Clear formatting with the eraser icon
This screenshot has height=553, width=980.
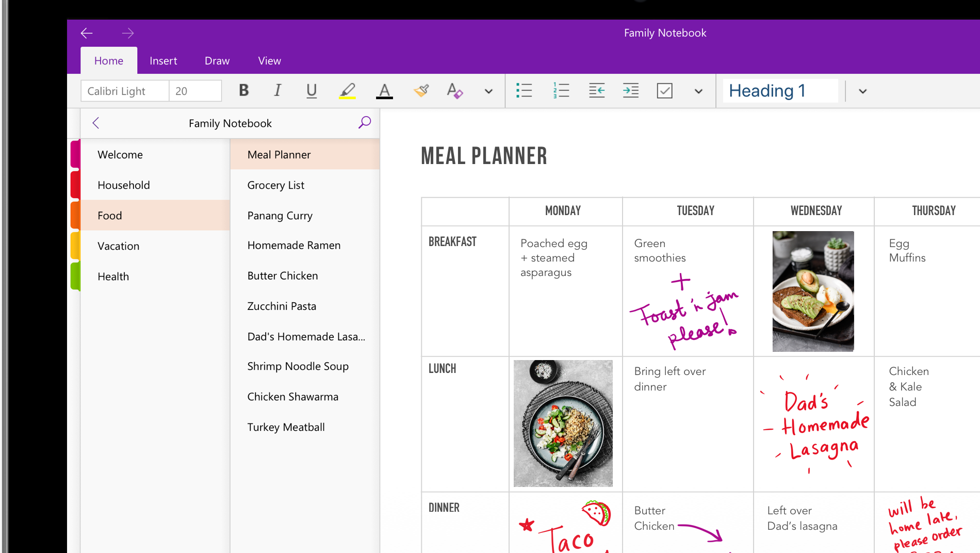click(x=454, y=91)
